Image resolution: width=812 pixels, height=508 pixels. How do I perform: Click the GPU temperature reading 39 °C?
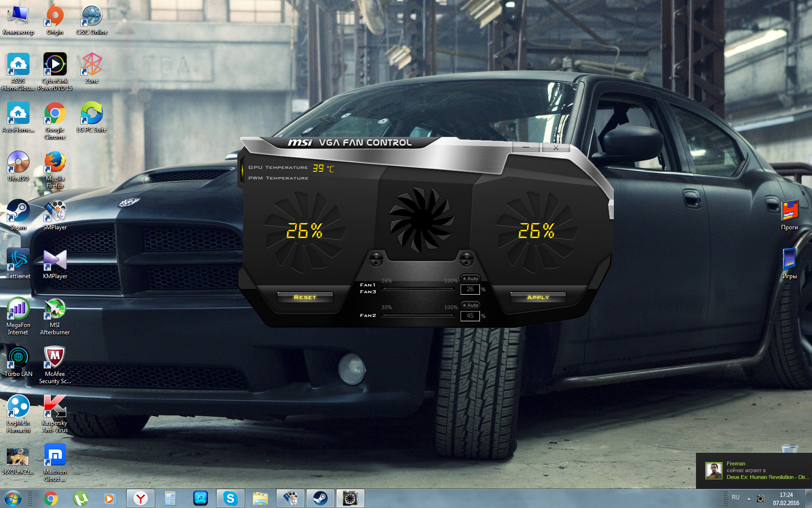click(323, 168)
